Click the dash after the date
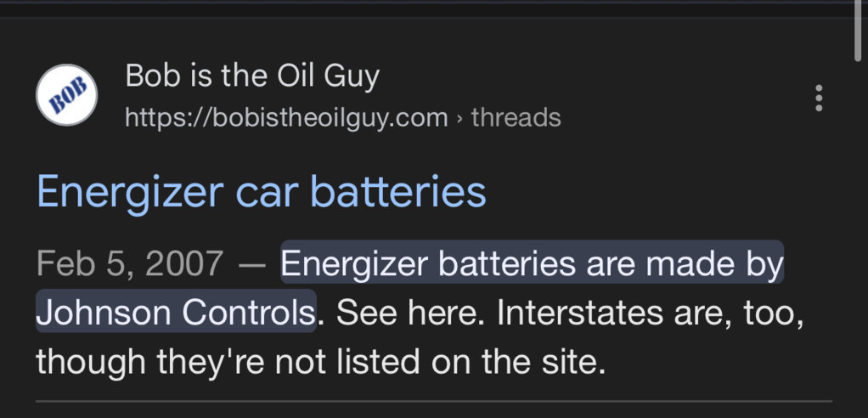The width and height of the screenshot is (868, 418). click(x=252, y=265)
